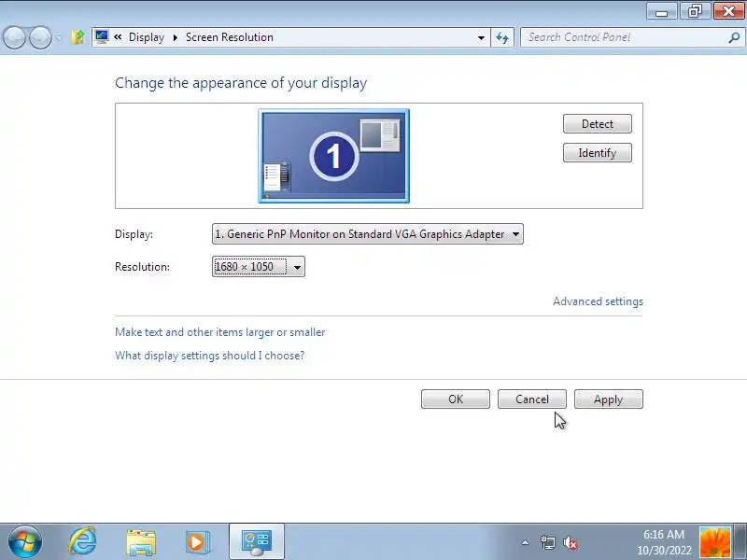Show hidden tray icons arrow
Viewport: 747px width, 560px height.
coord(525,542)
